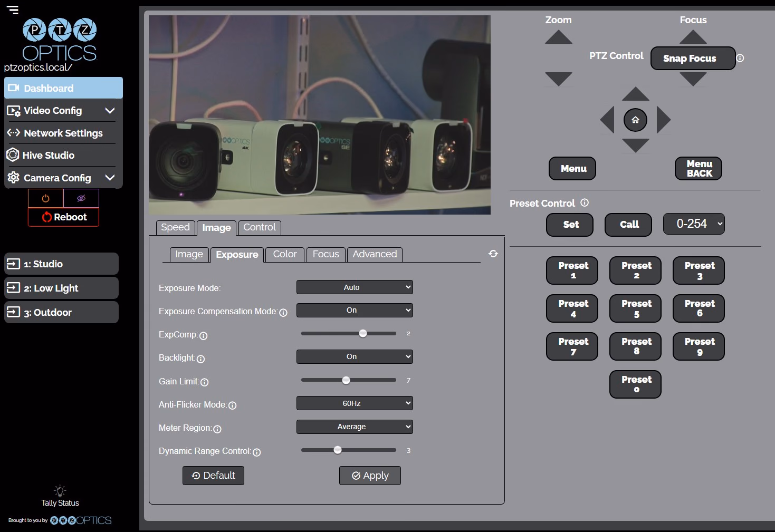This screenshot has width=775, height=532.
Task: Click the Meter Region info icon
Action: click(217, 429)
